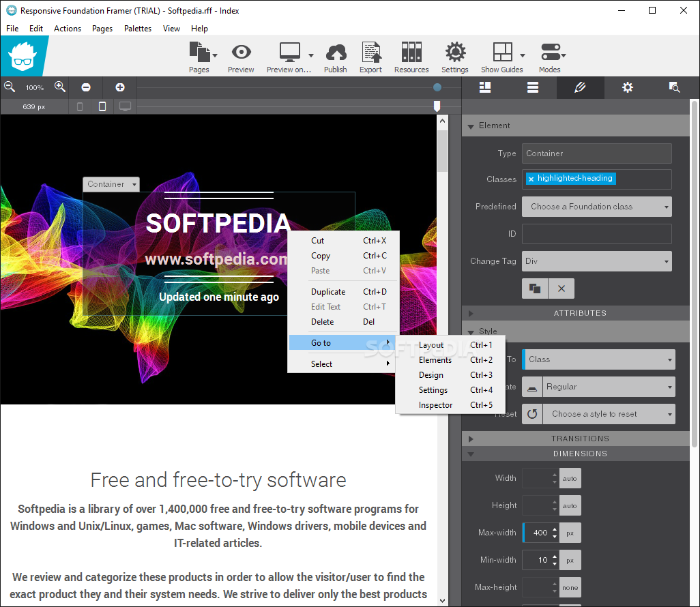Switch to the Settings gear panel icon
This screenshot has width=700, height=607.
628,87
